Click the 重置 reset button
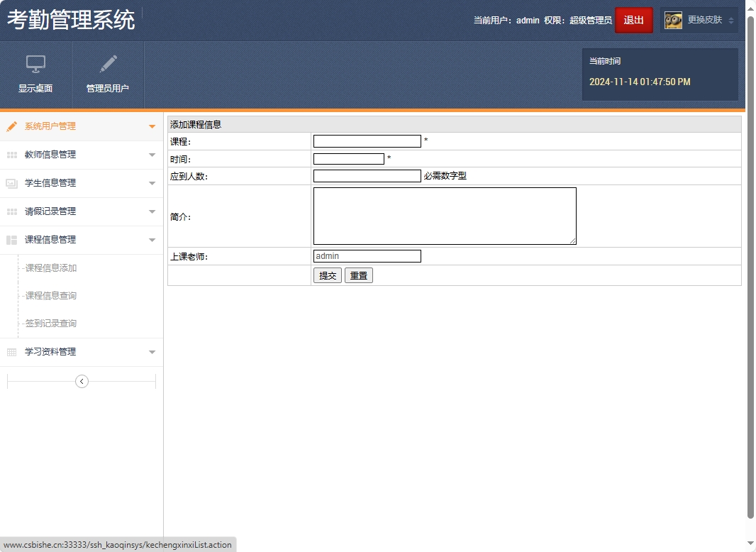Image resolution: width=756 pixels, height=552 pixels. (x=358, y=275)
